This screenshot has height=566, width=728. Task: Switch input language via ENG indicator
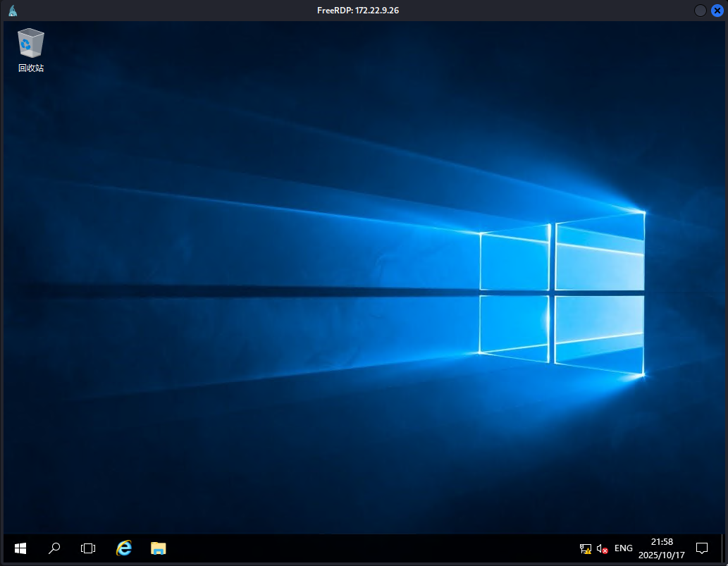click(x=623, y=548)
